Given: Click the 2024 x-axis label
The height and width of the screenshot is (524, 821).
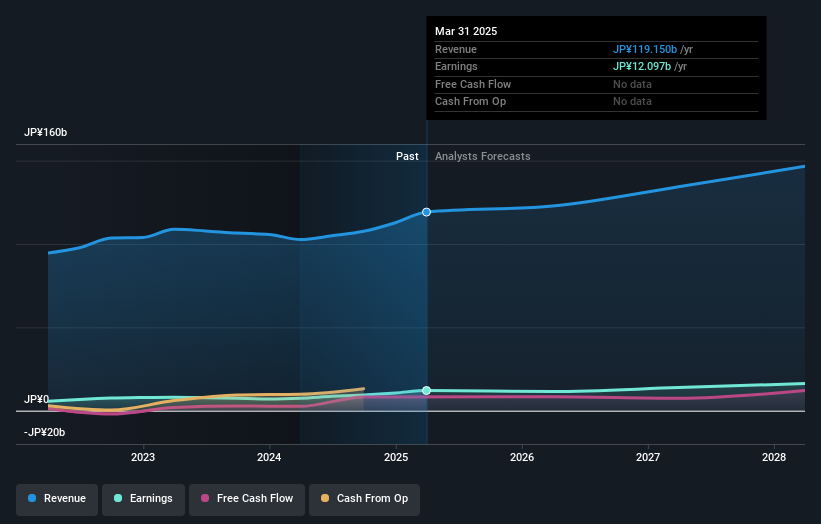Looking at the screenshot, I should [x=269, y=457].
